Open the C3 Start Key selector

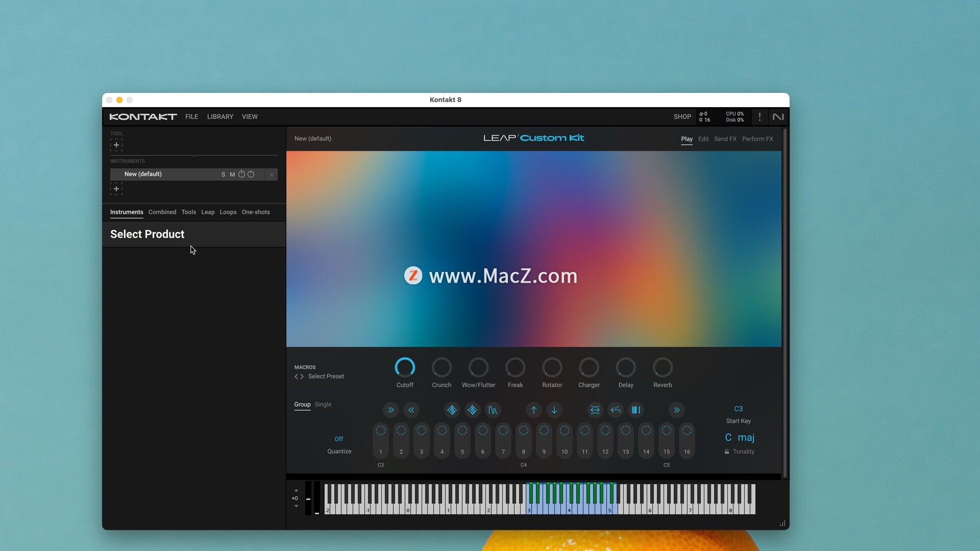coord(739,409)
